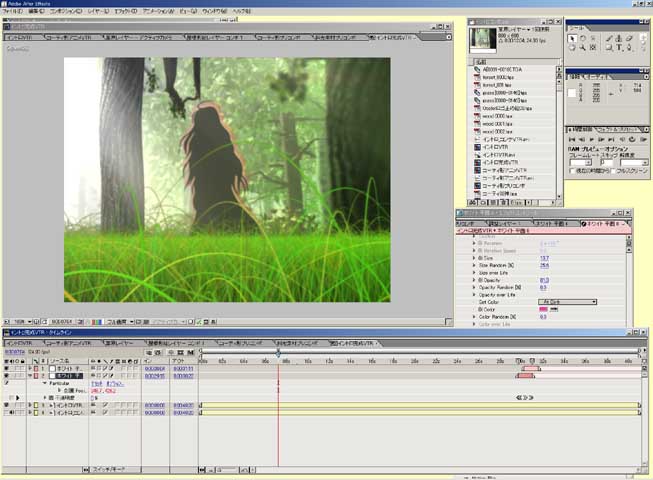The width and height of the screenshot is (653, 480).
Task: Select イントロVTR composition in project list
Action: tap(495, 147)
